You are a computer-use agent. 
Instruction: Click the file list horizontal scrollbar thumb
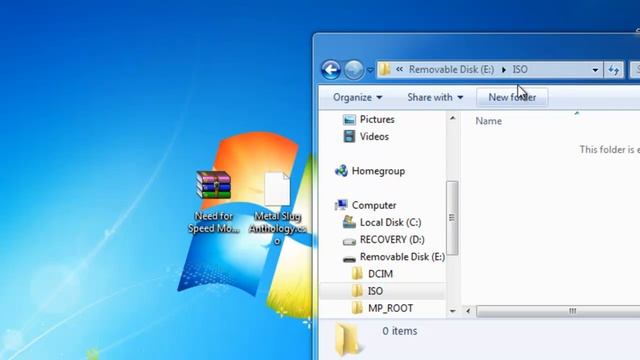(x=558, y=311)
